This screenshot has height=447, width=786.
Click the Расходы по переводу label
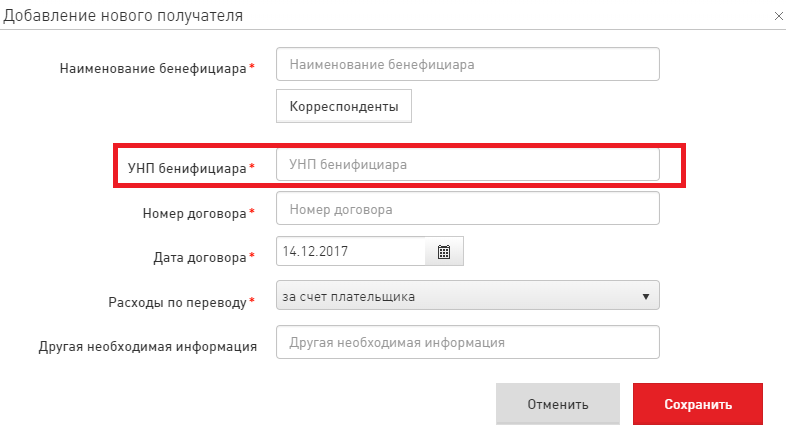pyautogui.click(x=177, y=303)
